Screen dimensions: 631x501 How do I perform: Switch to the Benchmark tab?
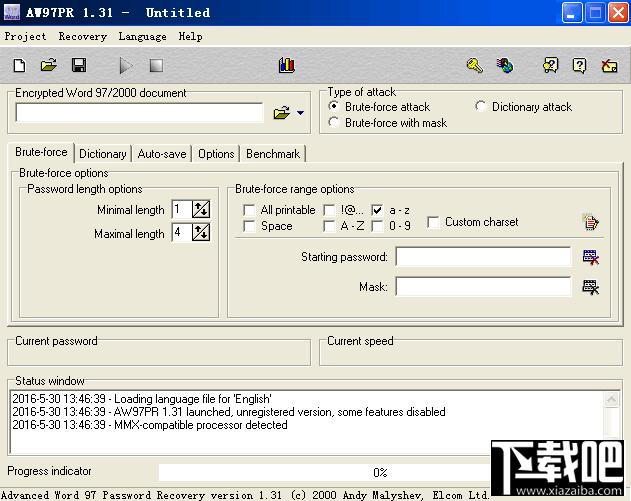pos(273,154)
